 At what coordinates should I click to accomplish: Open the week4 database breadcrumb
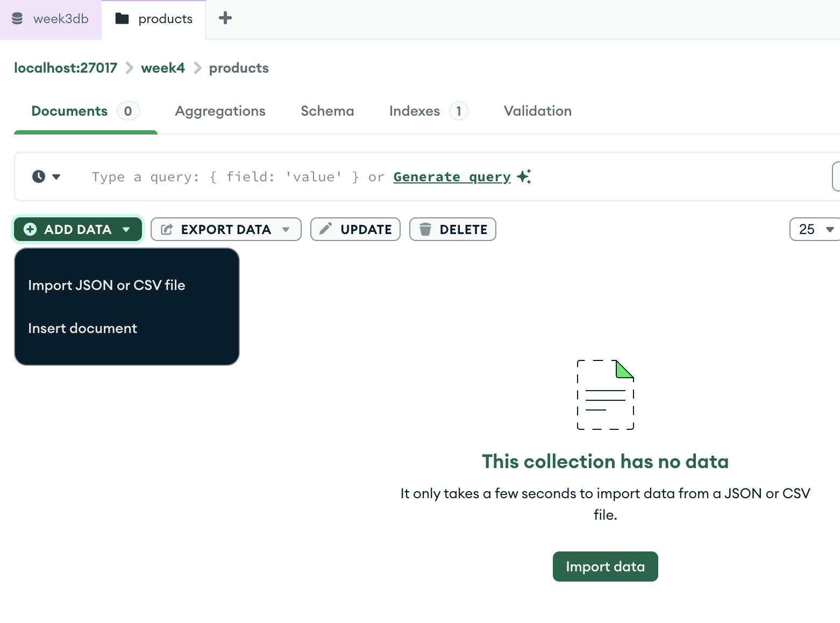[x=163, y=68]
